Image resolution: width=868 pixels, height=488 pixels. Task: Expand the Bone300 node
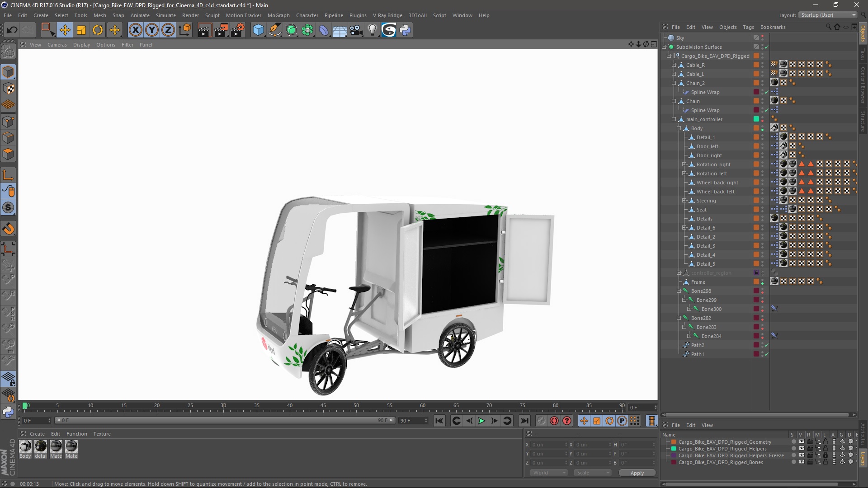coord(689,309)
